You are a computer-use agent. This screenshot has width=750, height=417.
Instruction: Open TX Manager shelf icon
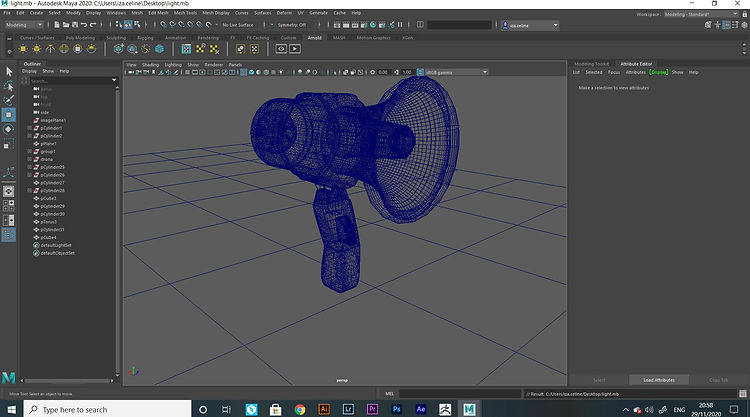187,49
